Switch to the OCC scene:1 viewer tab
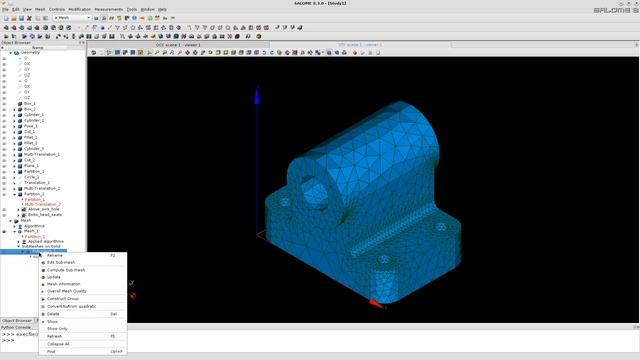 click(x=178, y=45)
